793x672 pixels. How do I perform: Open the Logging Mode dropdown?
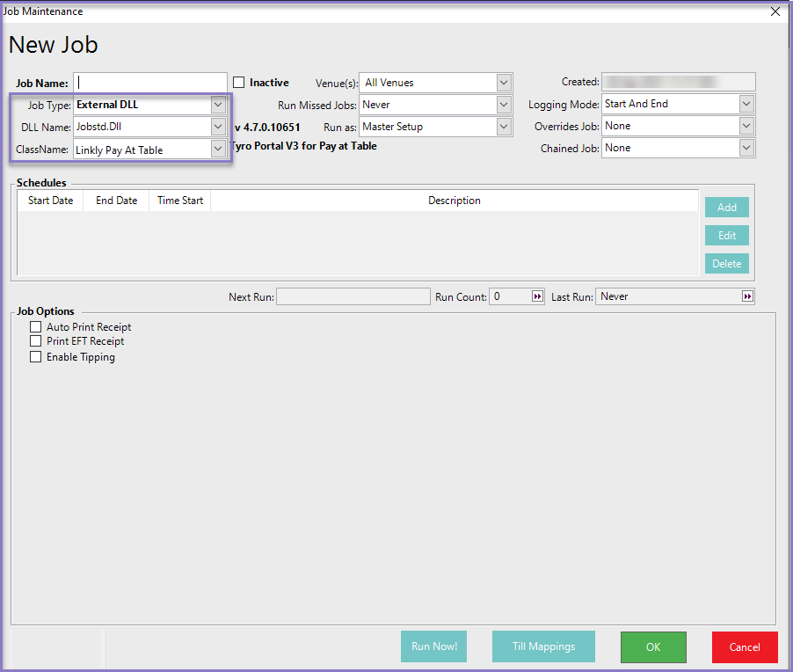pyautogui.click(x=746, y=104)
